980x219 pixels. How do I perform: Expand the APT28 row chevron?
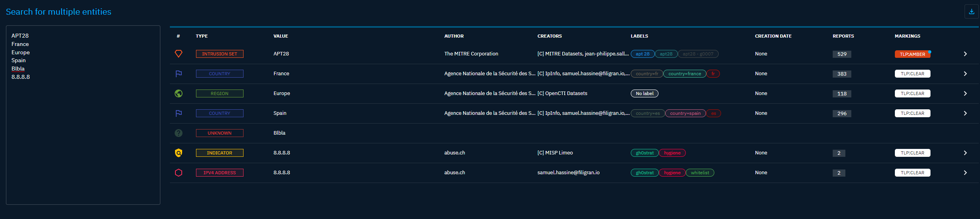click(965, 54)
